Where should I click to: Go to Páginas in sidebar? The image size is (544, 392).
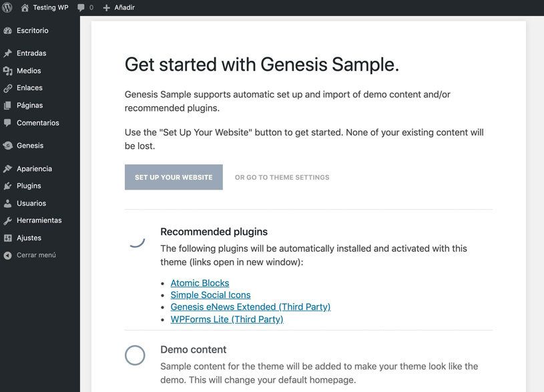coord(29,106)
